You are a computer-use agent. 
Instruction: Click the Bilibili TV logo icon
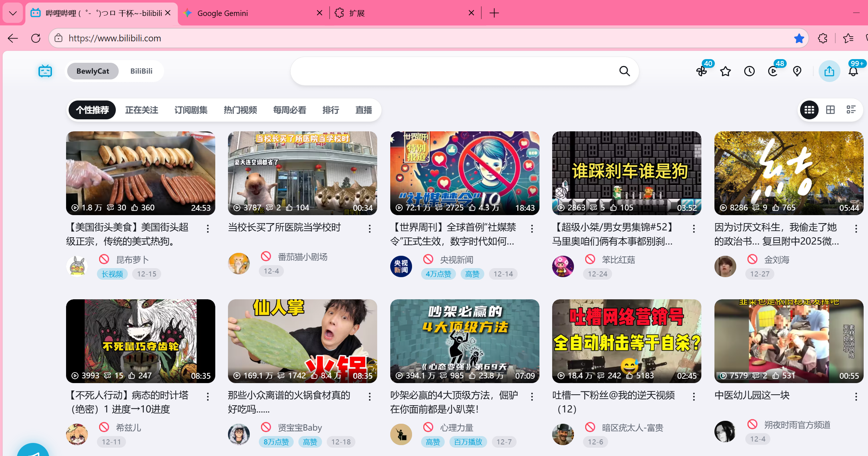pyautogui.click(x=45, y=71)
